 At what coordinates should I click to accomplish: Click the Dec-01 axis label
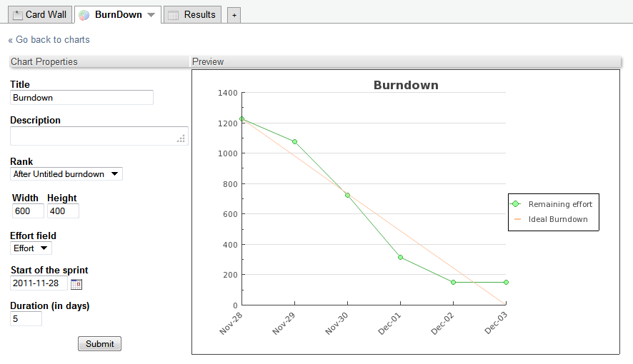coord(389,324)
